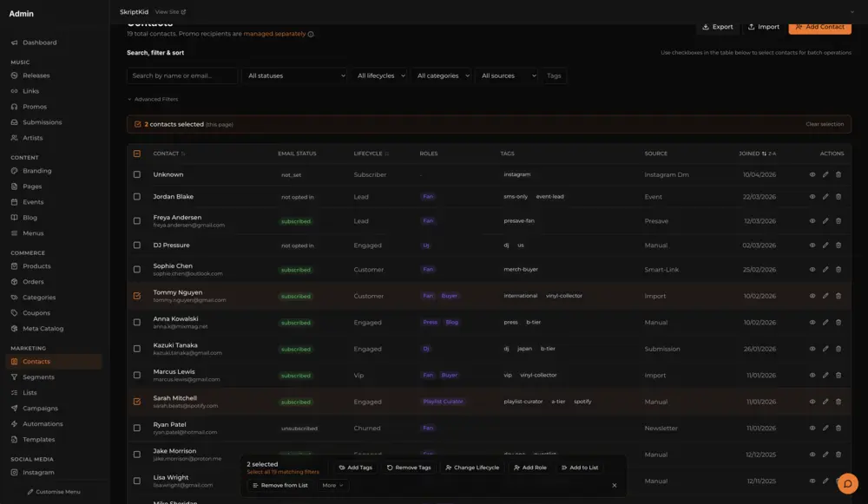This screenshot has height=504, width=868.
Task: Click the Add Contact button
Action: point(819,27)
